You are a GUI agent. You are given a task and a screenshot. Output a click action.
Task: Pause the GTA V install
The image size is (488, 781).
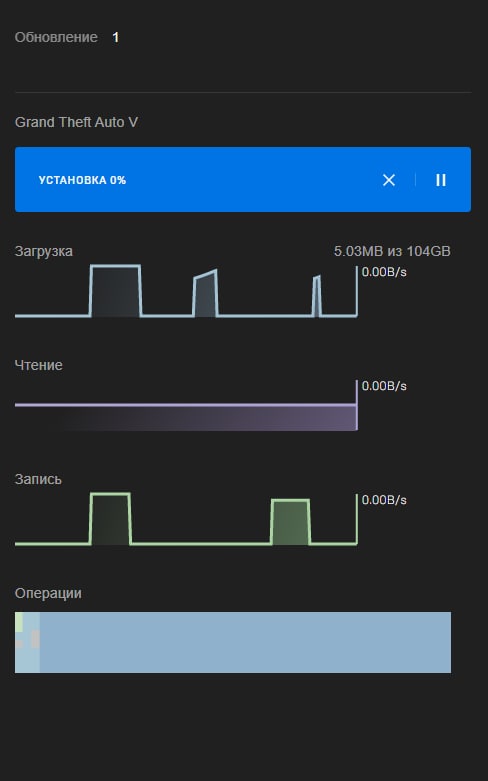pyautogui.click(x=441, y=180)
